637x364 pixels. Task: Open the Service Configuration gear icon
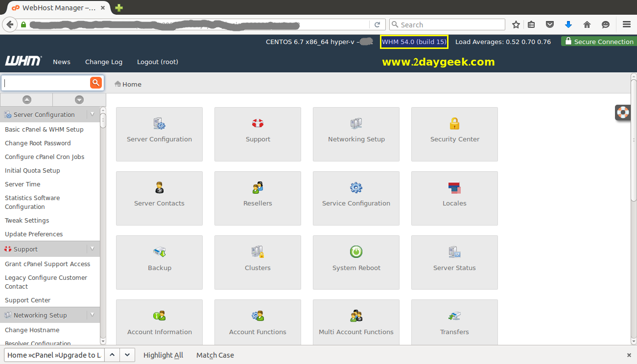(x=356, y=188)
